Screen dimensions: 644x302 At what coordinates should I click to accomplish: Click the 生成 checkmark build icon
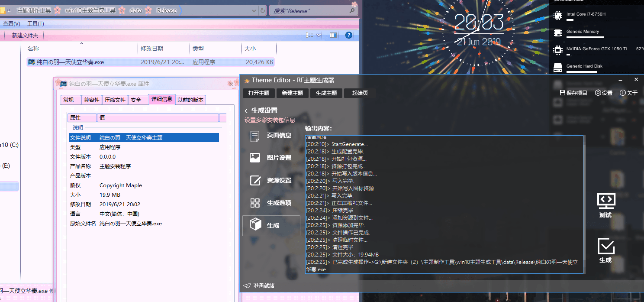pyautogui.click(x=606, y=246)
